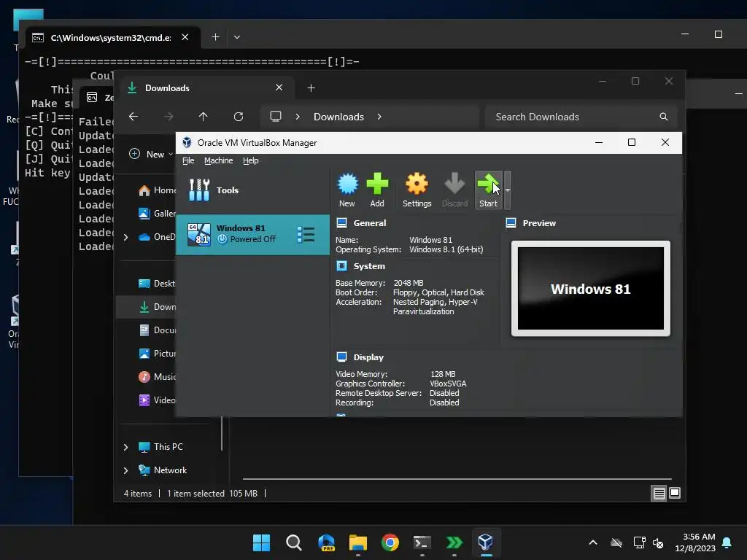Expand the OneDrive tree node
747x560 pixels.
125,237
